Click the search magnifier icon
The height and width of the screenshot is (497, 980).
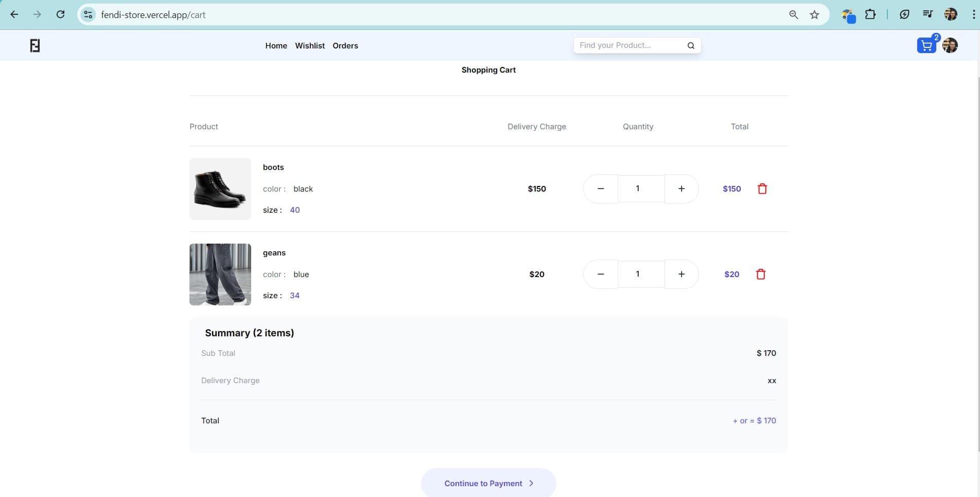tap(691, 46)
